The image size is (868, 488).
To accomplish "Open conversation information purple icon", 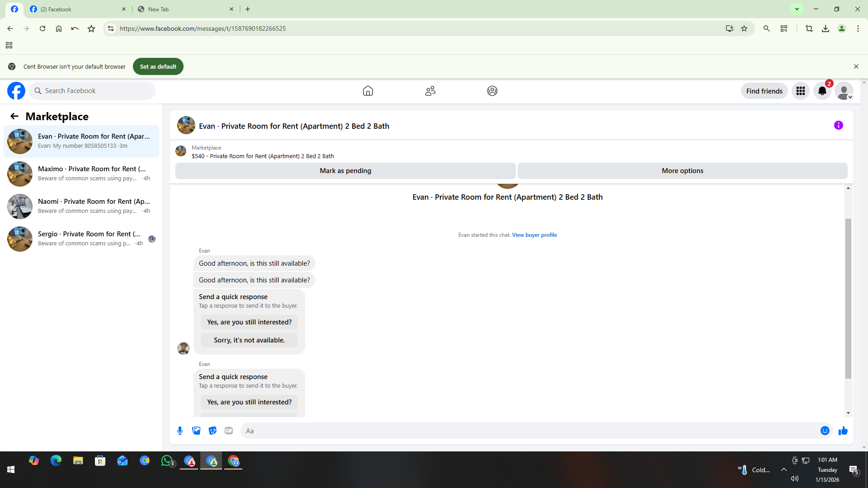I will point(838,126).
